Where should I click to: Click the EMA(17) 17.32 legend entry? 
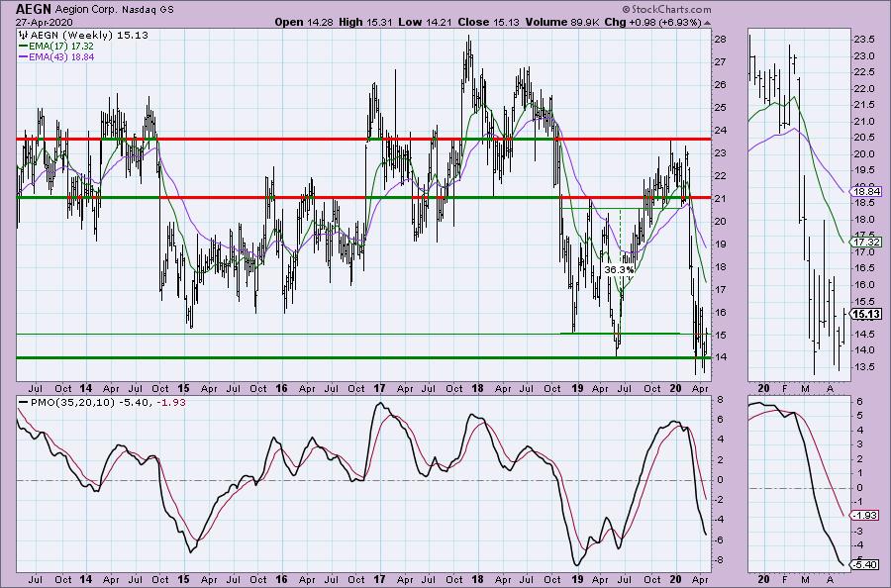(x=60, y=46)
